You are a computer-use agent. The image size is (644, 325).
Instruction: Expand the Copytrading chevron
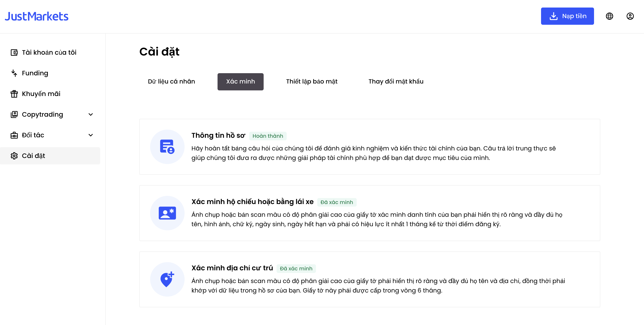[91, 115]
